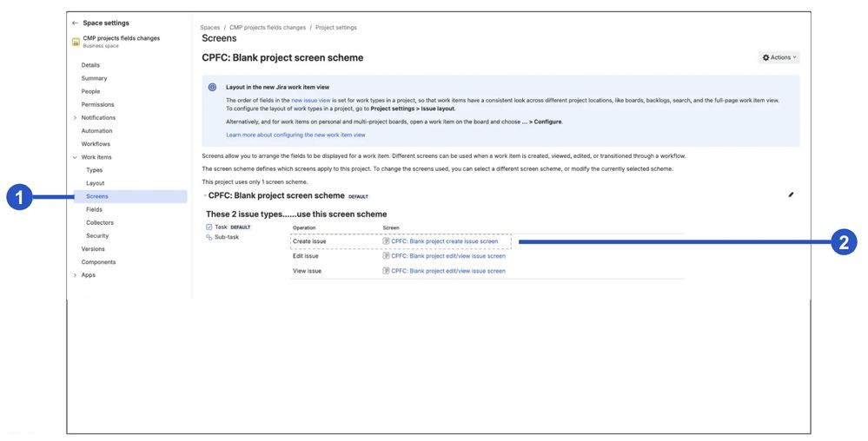Expand the Apps section chevron
The width and height of the screenshot is (868, 441).
76,275
